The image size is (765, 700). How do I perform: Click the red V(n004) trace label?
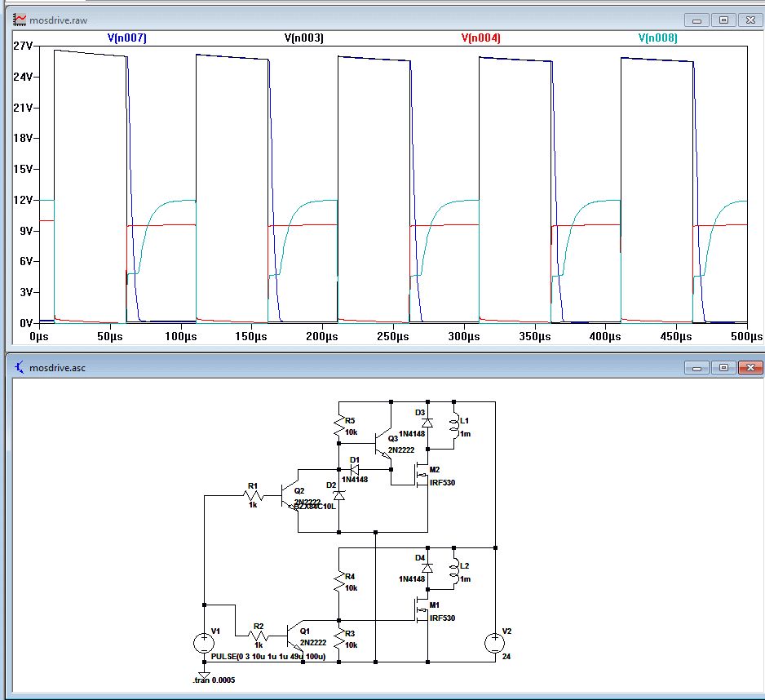480,38
